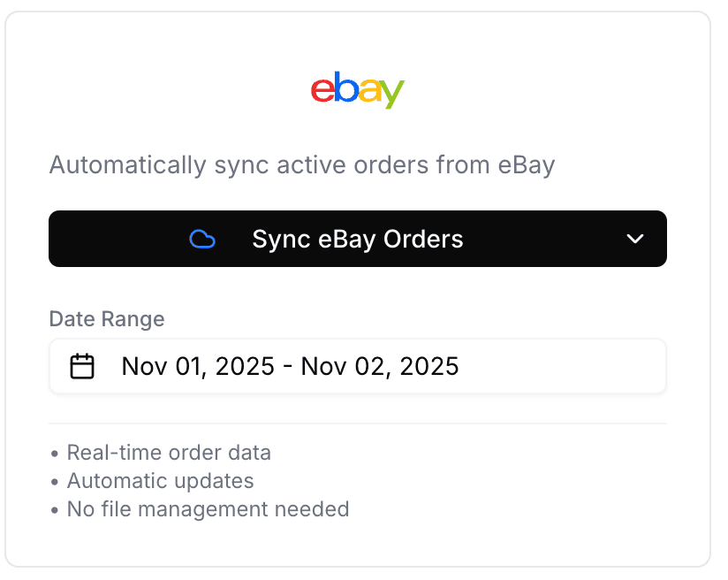Click the 'Date Range' section label

point(107,319)
